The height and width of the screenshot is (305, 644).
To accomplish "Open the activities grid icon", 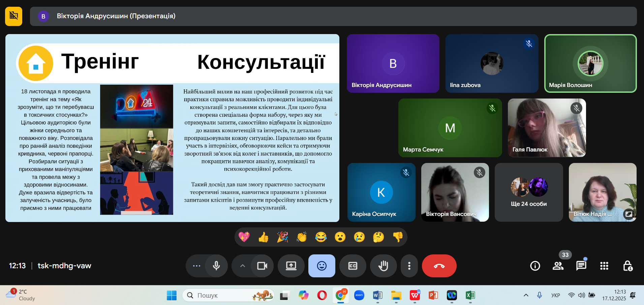I will (x=604, y=266).
